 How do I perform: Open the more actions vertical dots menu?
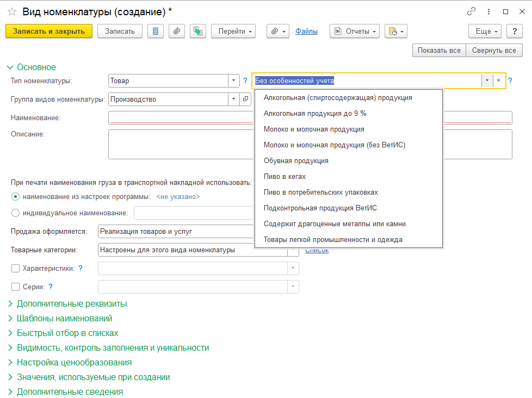click(488, 11)
